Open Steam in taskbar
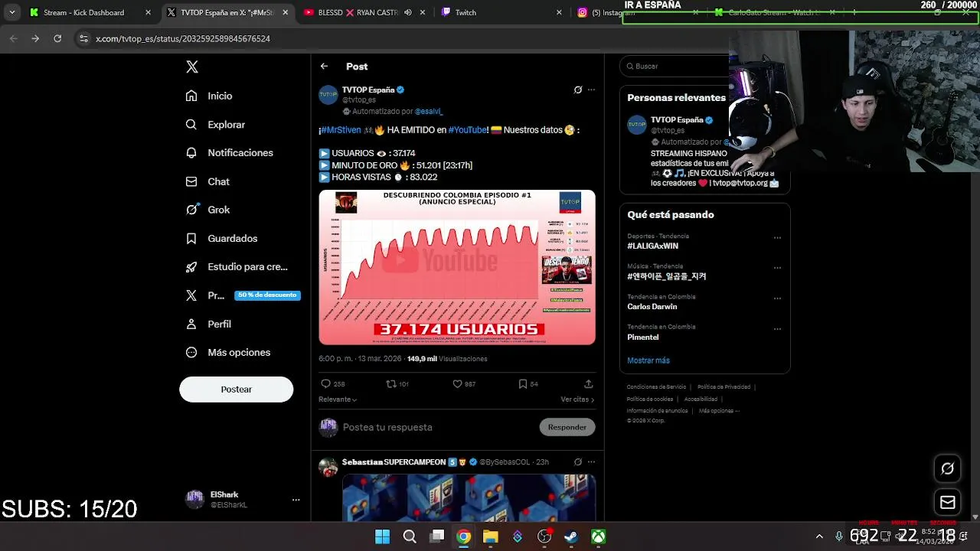This screenshot has width=980, height=551. 571,536
